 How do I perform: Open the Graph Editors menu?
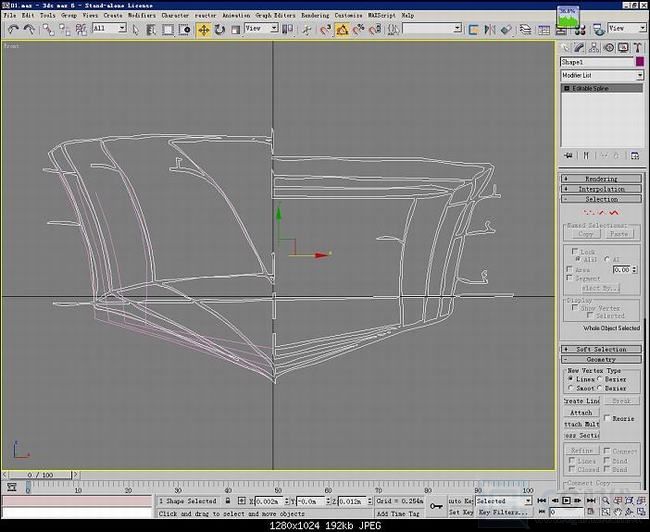pyautogui.click(x=275, y=15)
